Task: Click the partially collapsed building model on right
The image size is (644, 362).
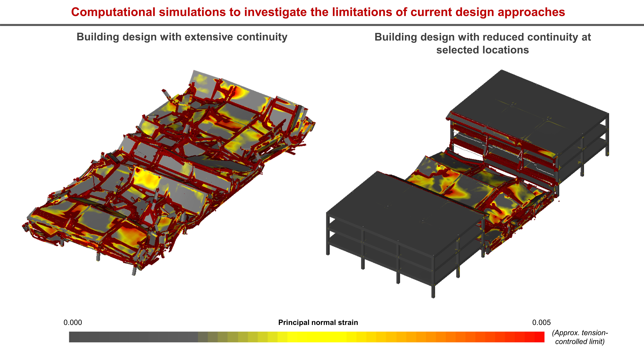Action: pos(467,185)
